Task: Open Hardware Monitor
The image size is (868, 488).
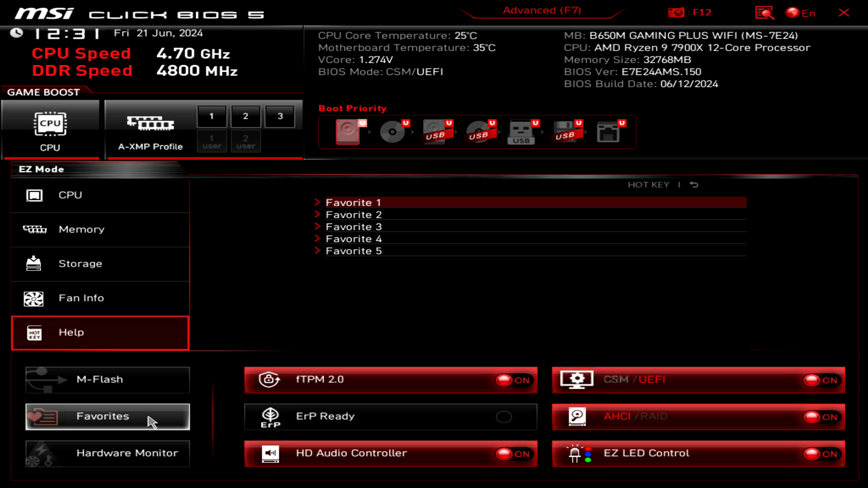Action: (x=108, y=454)
